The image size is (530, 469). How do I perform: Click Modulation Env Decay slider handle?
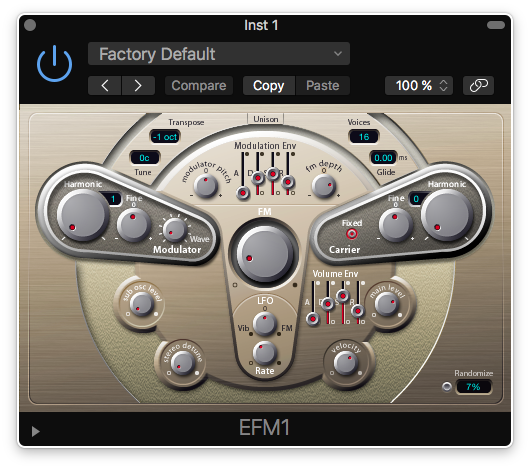258,178
